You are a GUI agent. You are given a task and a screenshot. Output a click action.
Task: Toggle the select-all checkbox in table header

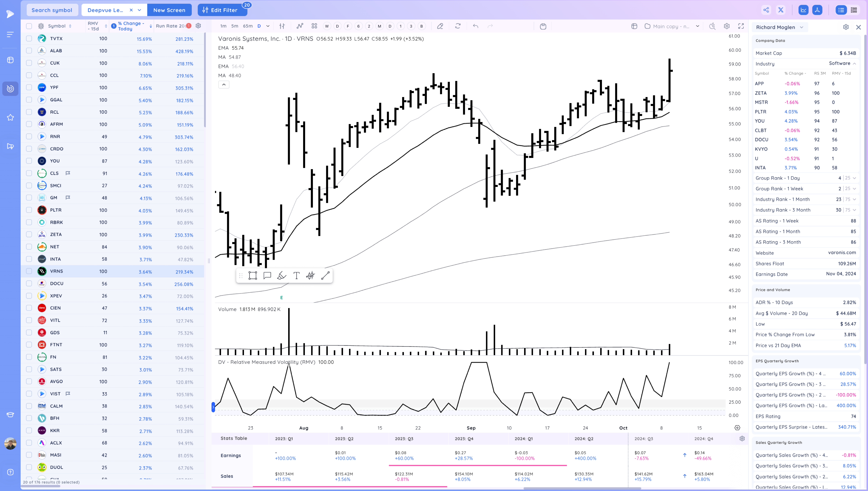click(29, 26)
